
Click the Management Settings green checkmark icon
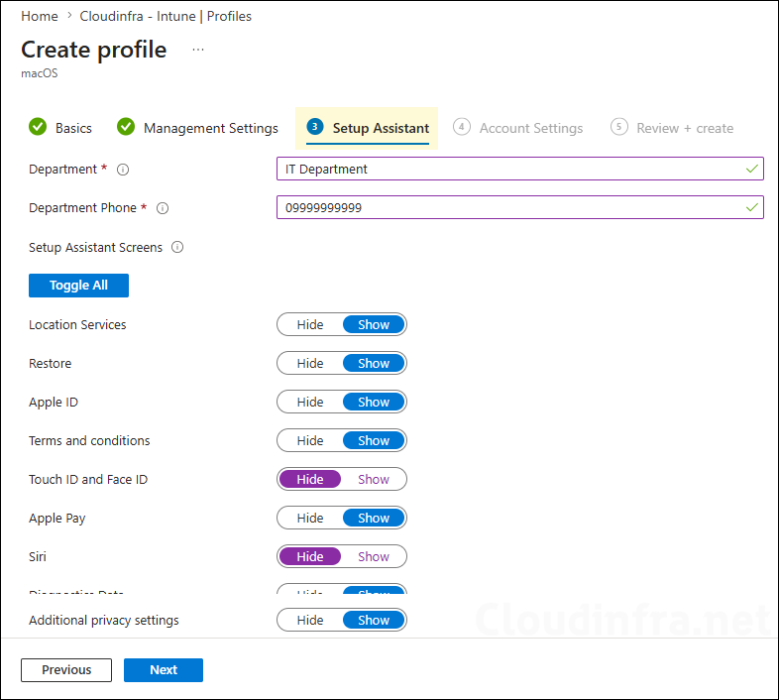pyautogui.click(x=126, y=127)
